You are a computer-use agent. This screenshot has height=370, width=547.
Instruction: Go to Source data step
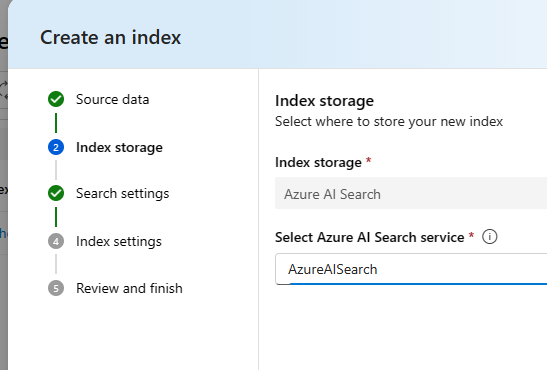112,99
